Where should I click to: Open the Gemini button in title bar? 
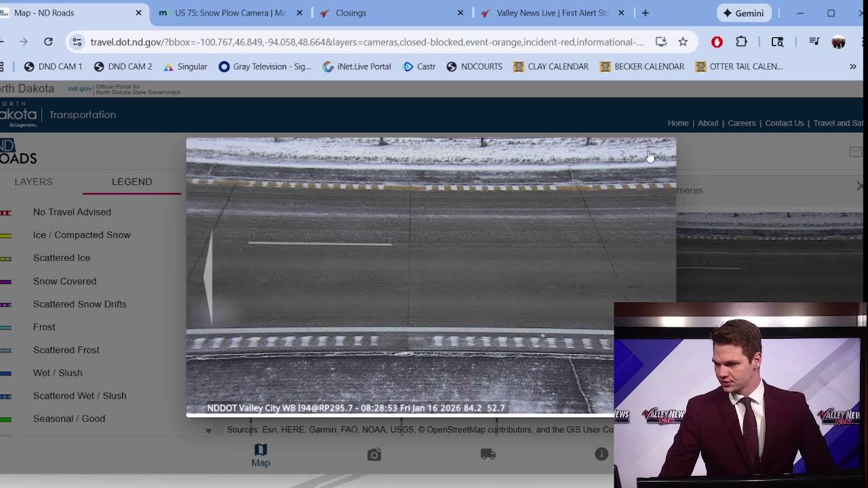744,13
